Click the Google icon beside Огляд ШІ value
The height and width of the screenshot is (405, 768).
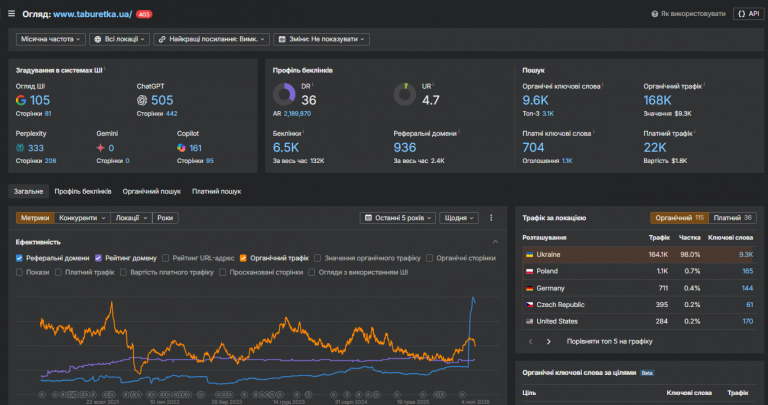point(20,100)
